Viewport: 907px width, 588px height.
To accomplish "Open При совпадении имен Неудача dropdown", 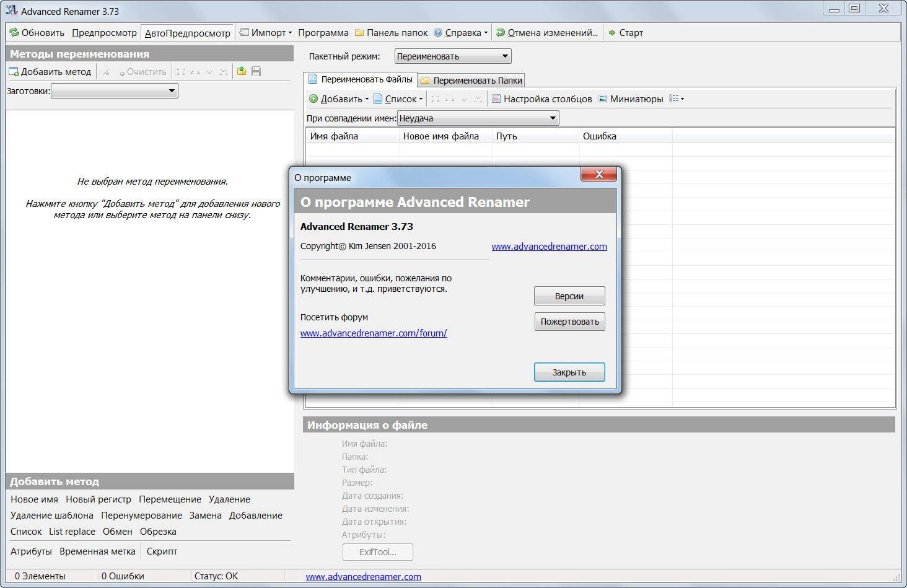I will click(x=478, y=118).
